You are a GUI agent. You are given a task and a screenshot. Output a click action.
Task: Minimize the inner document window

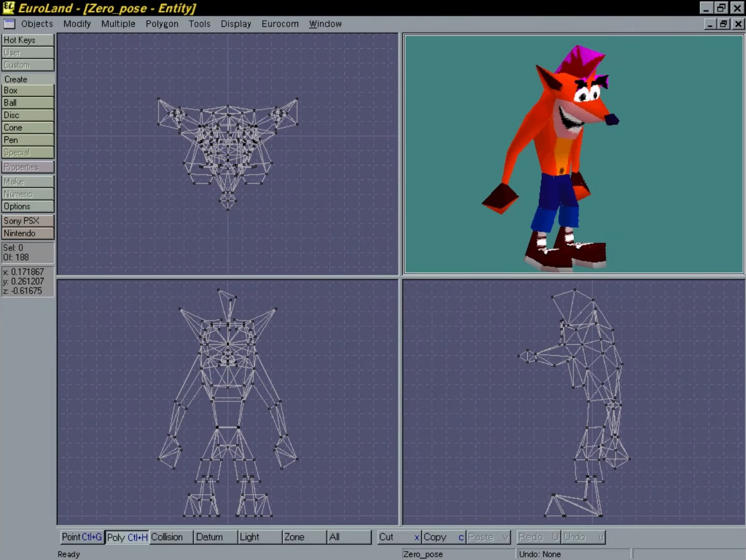click(x=711, y=24)
